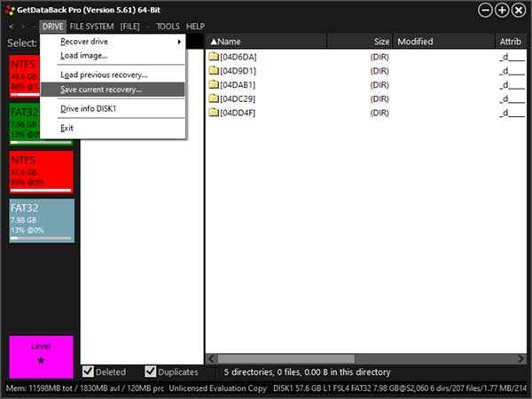Select the blue FAT32 7.98 GB partition
The image size is (532, 399).
click(x=42, y=220)
